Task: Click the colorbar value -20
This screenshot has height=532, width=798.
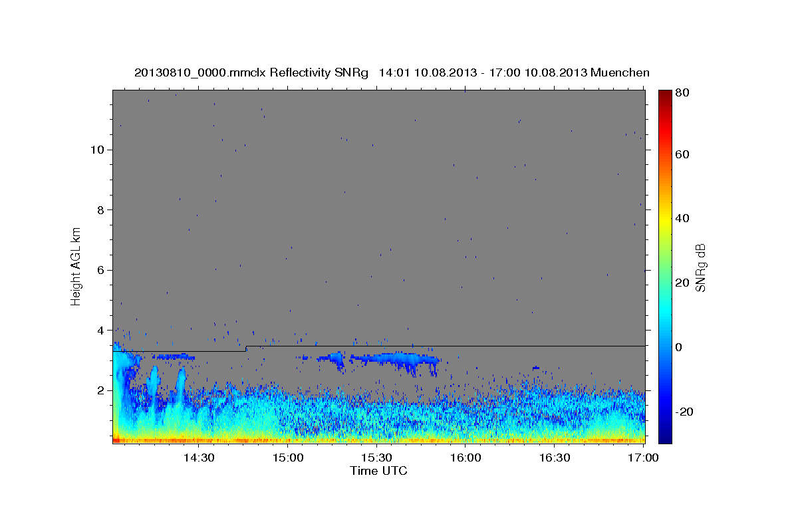Action: 685,412
